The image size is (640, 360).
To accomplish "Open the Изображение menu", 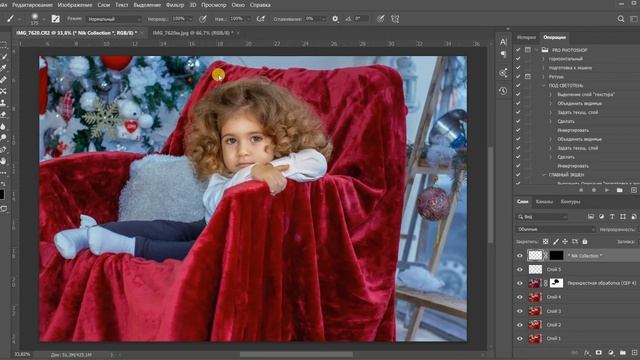I will pos(75,5).
